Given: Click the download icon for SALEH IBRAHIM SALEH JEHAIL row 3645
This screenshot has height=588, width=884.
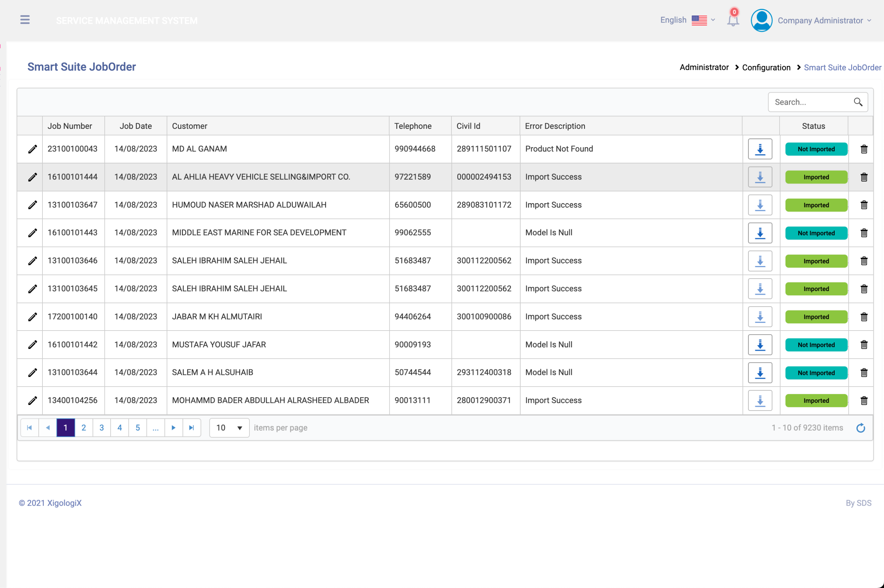Looking at the screenshot, I should 760,289.
